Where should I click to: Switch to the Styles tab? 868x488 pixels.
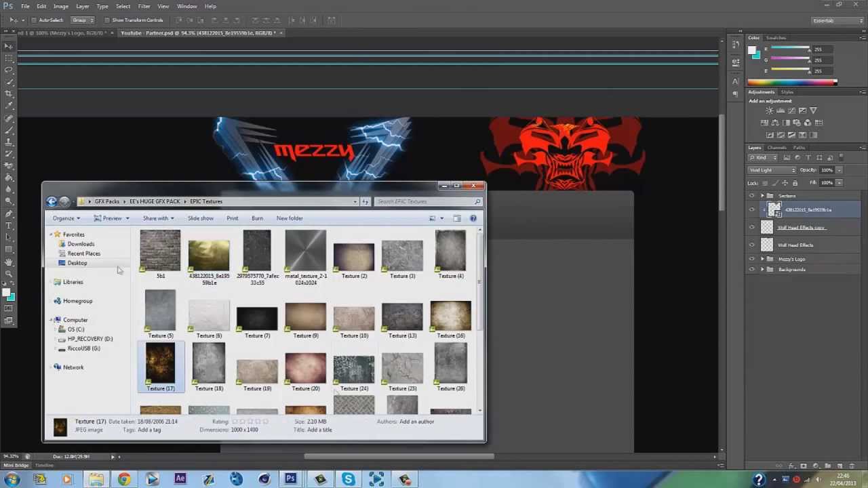click(x=787, y=92)
